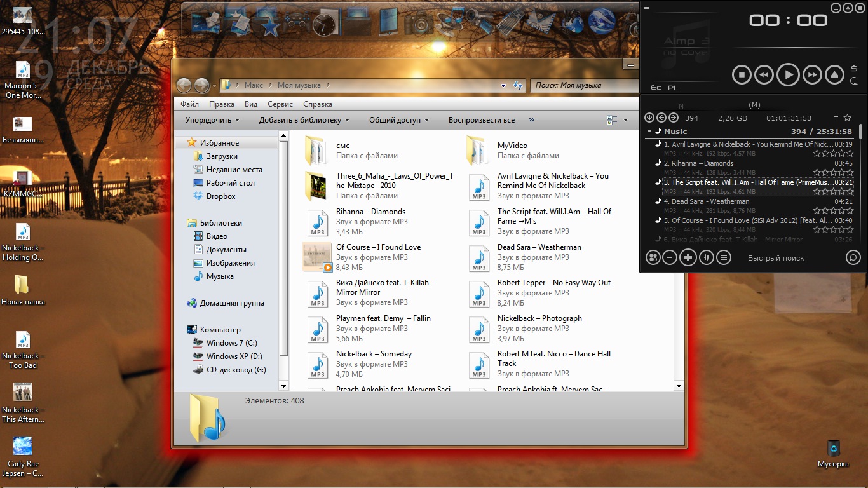Click the two-bars misc button in AIMP
The height and width of the screenshot is (488, 868).
click(706, 257)
